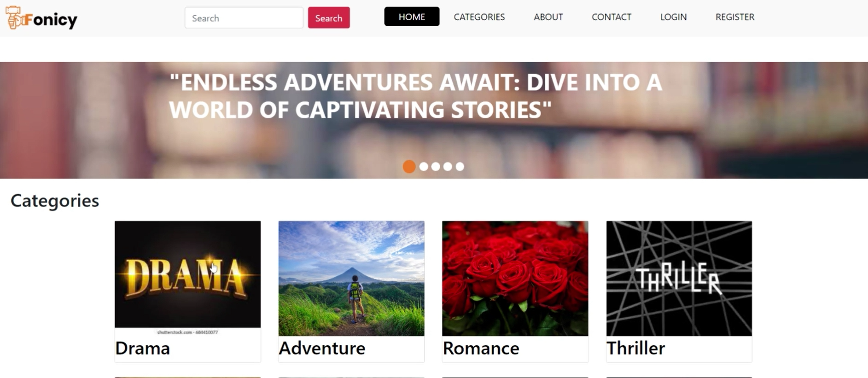Click the hero banner slogan image
The width and height of the screenshot is (868, 378).
[x=434, y=120]
